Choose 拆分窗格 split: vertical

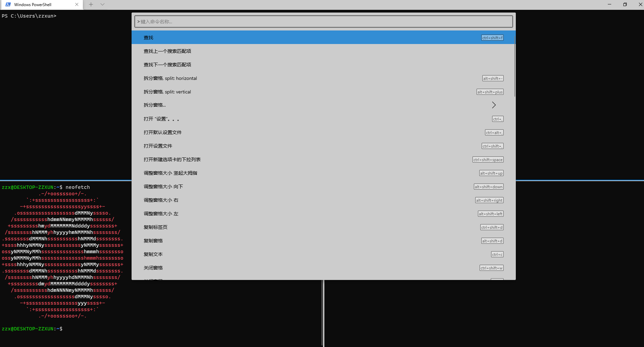click(x=323, y=92)
